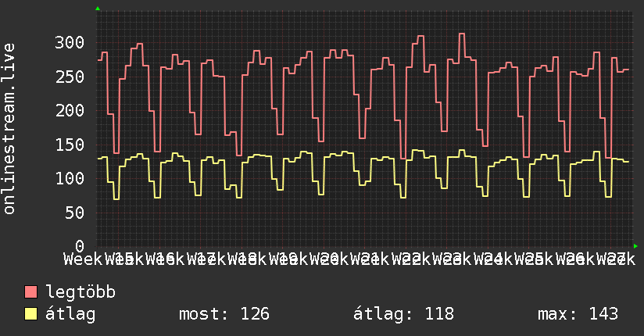Click the átlag legend label
The height and width of the screenshot is (336, 644).
point(70,315)
